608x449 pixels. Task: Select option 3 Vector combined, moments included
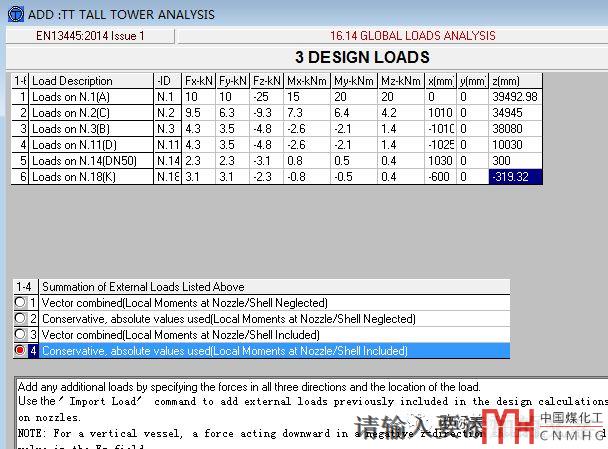point(20,334)
